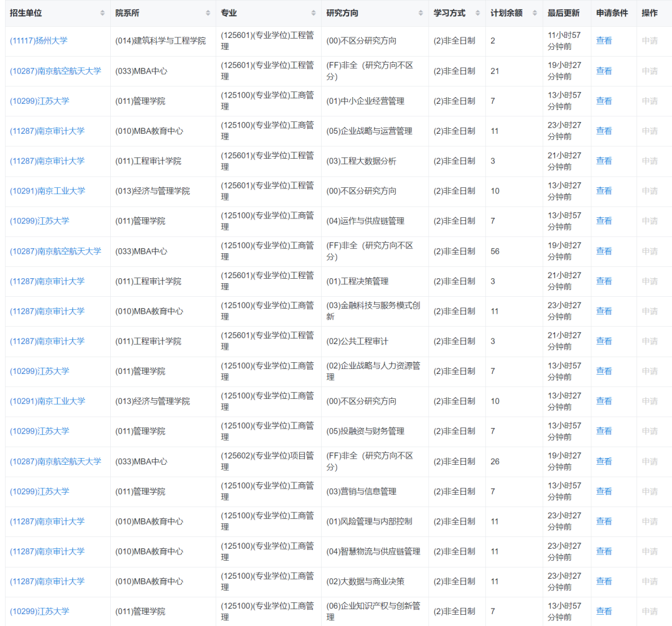This screenshot has height=626, width=672.
Task: Open 南京工业大学 link in the (125601)工程管理 row
Action: (47, 191)
